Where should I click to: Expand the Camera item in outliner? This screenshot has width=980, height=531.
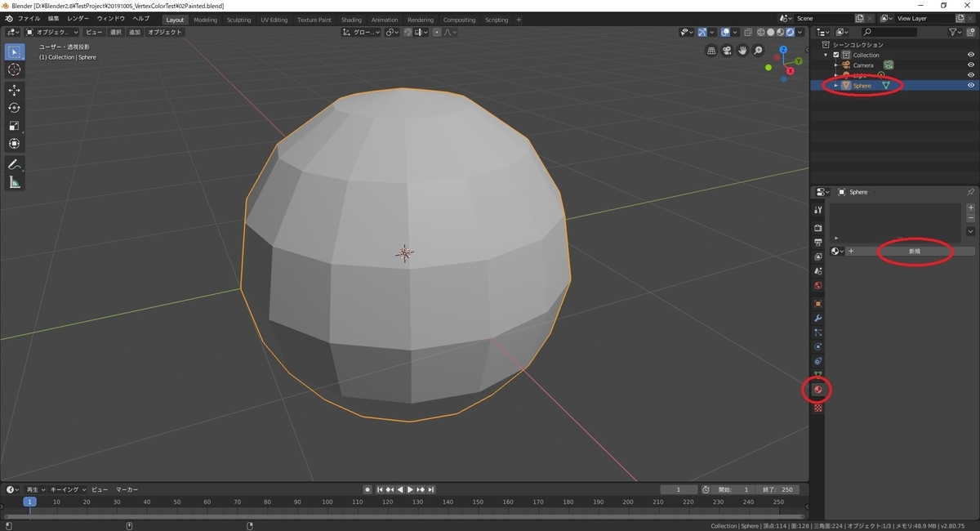click(835, 65)
